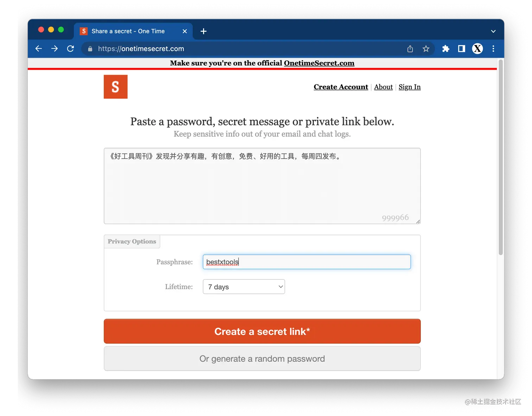
Task: Open the Lifetime 7 days dropdown
Action: (244, 287)
